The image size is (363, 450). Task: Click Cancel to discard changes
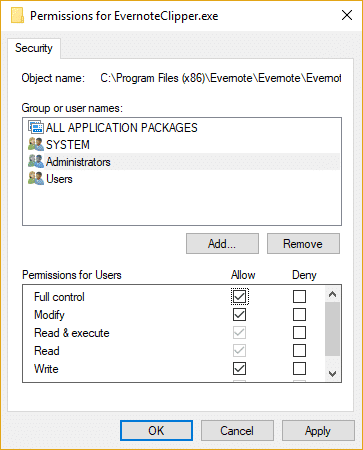point(237,431)
